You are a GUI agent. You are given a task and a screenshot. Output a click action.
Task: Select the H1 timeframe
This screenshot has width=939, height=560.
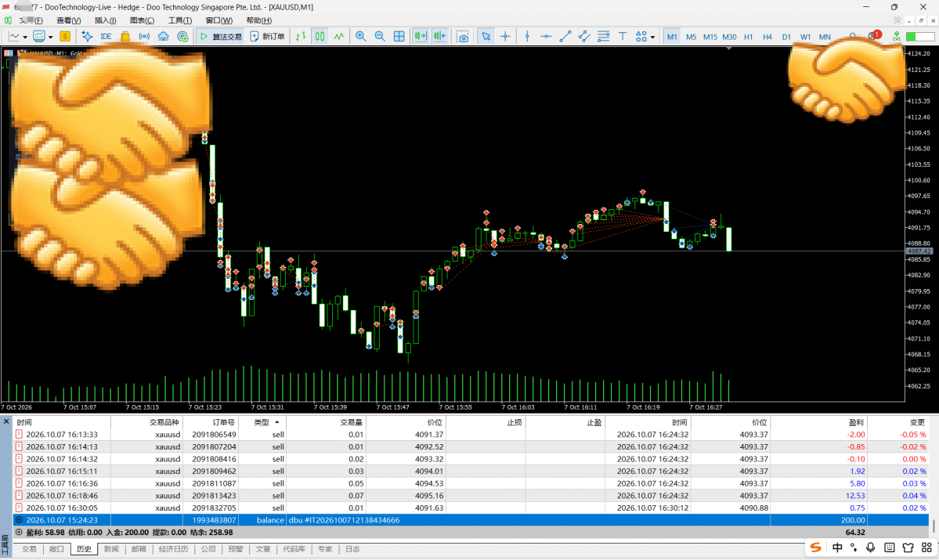(x=749, y=37)
